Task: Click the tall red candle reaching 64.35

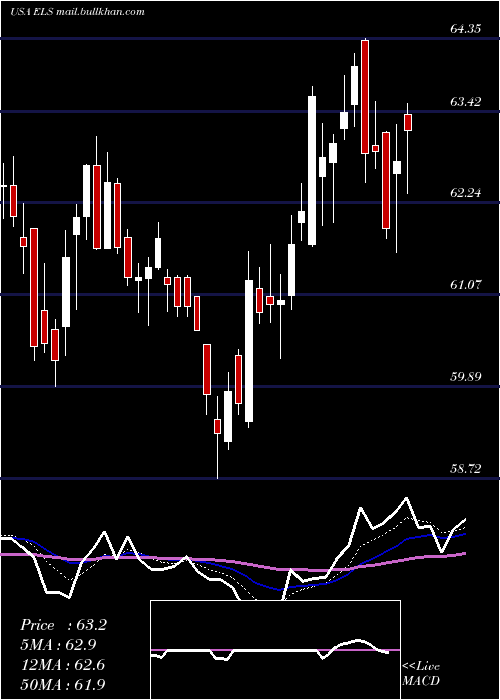Action: [x=365, y=97]
